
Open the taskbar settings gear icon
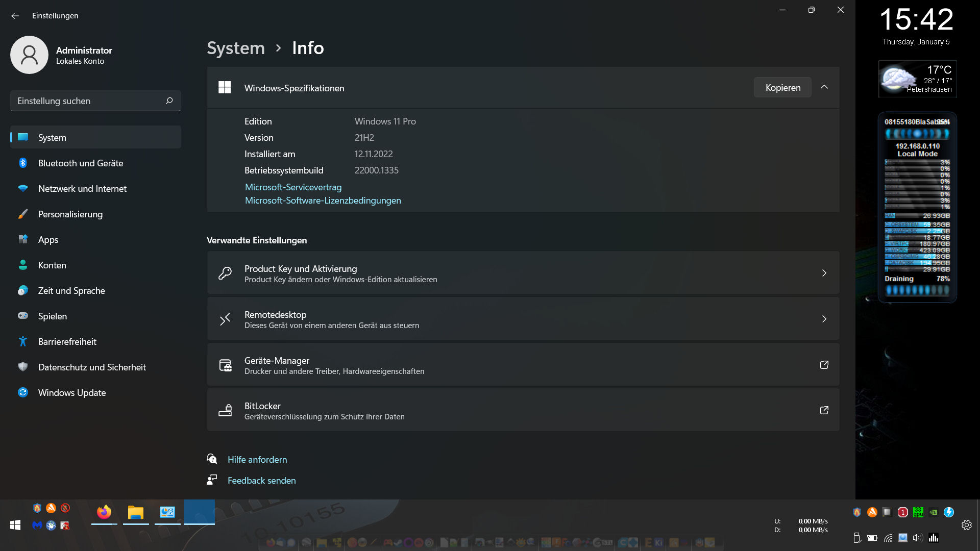966,525
